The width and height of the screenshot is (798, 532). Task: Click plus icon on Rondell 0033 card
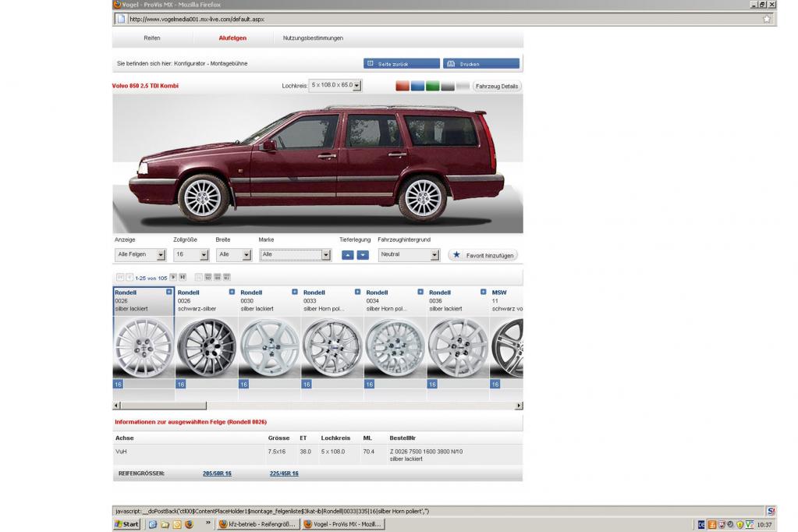click(x=357, y=293)
